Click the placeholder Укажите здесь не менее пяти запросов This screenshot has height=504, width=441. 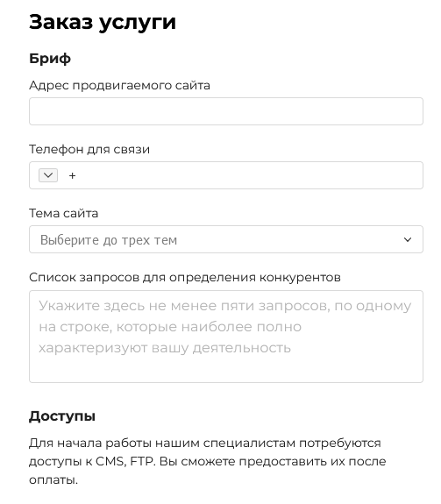tap(184, 306)
